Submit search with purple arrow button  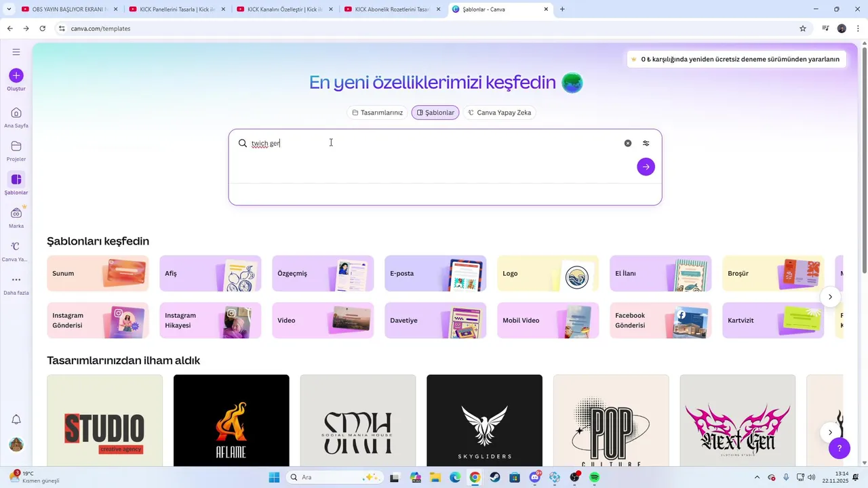[646, 167]
